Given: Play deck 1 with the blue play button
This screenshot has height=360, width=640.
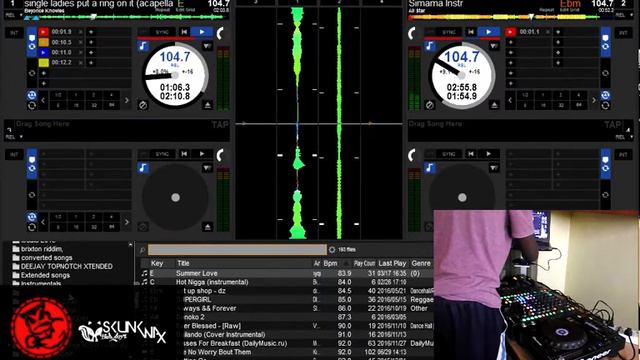Looking at the screenshot, I should 202,32.
